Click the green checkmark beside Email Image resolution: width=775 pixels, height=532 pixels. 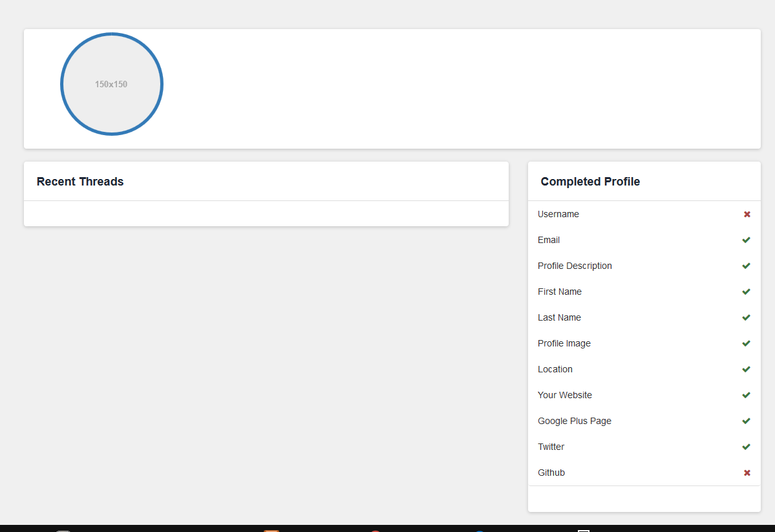click(x=747, y=240)
